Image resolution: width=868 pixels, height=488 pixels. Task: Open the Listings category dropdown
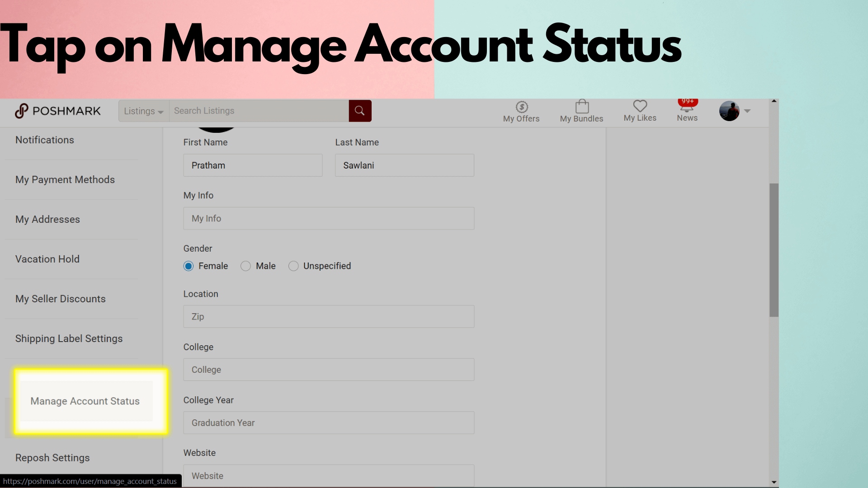tap(143, 111)
